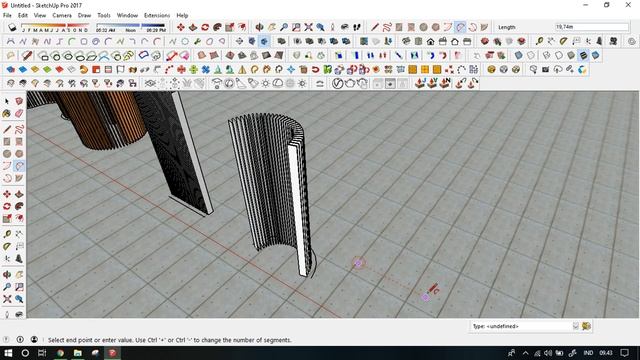Enable Hidden Line face style
The image size is (640, 360).
click(x=559, y=55)
